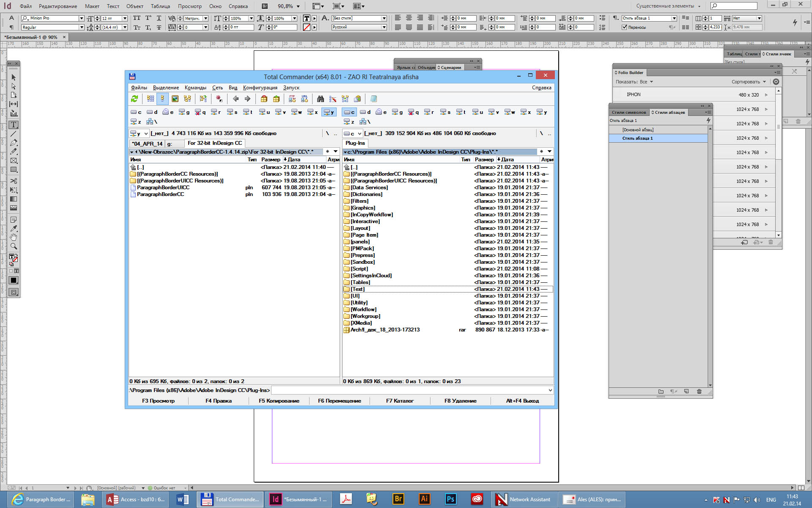Open the Конфигурация menu in Total Commander

(260, 88)
